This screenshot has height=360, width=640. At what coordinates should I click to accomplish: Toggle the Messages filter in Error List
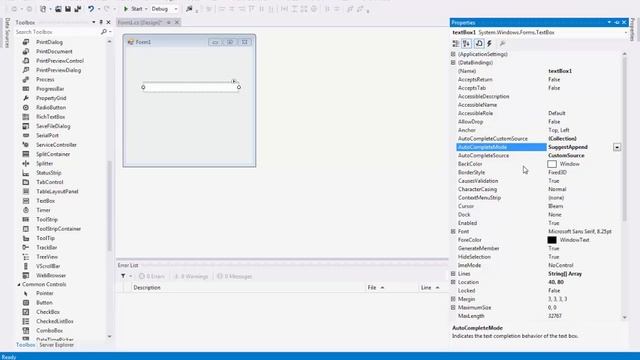pyautogui.click(x=235, y=276)
